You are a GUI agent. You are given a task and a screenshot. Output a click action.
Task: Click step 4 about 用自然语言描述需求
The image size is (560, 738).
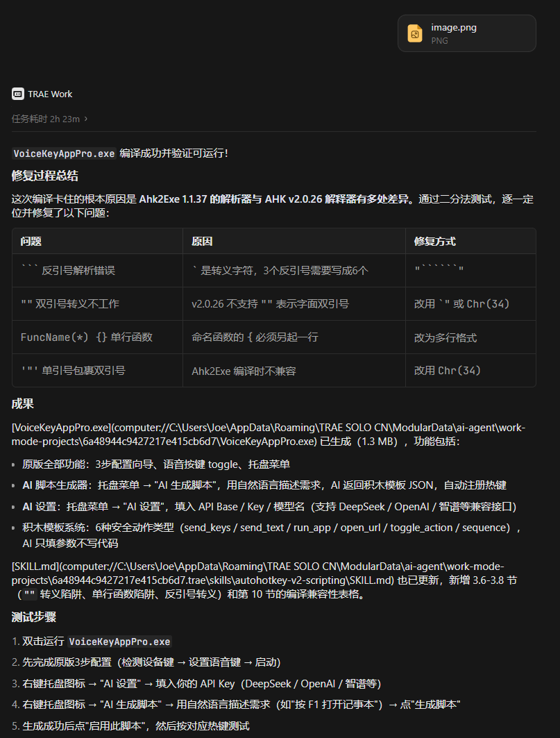pos(236,705)
